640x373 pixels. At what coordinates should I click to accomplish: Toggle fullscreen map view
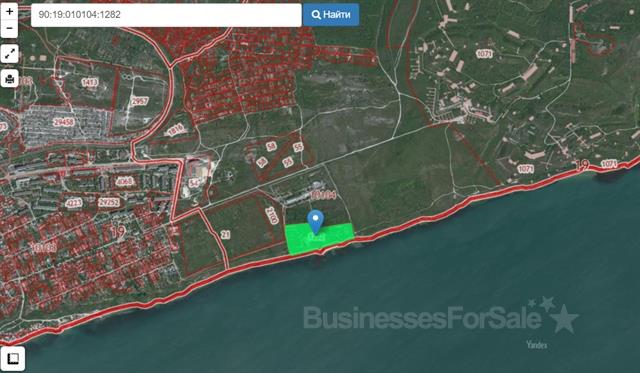click(9, 53)
